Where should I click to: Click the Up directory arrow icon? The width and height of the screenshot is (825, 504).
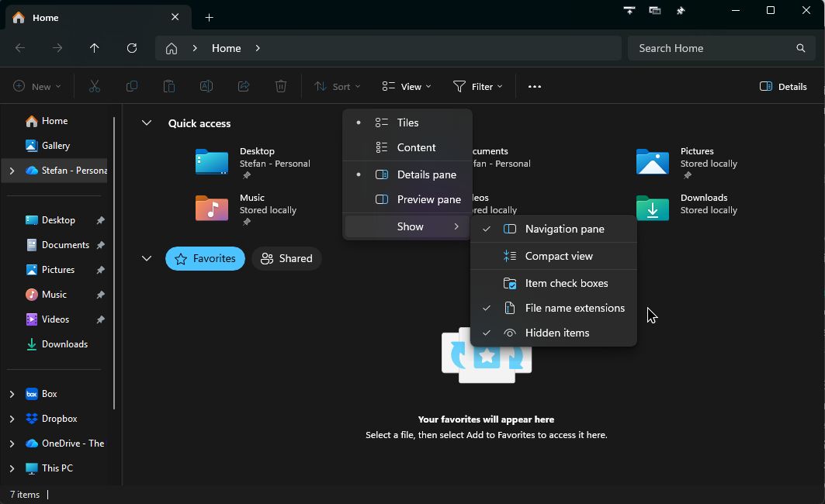point(95,48)
